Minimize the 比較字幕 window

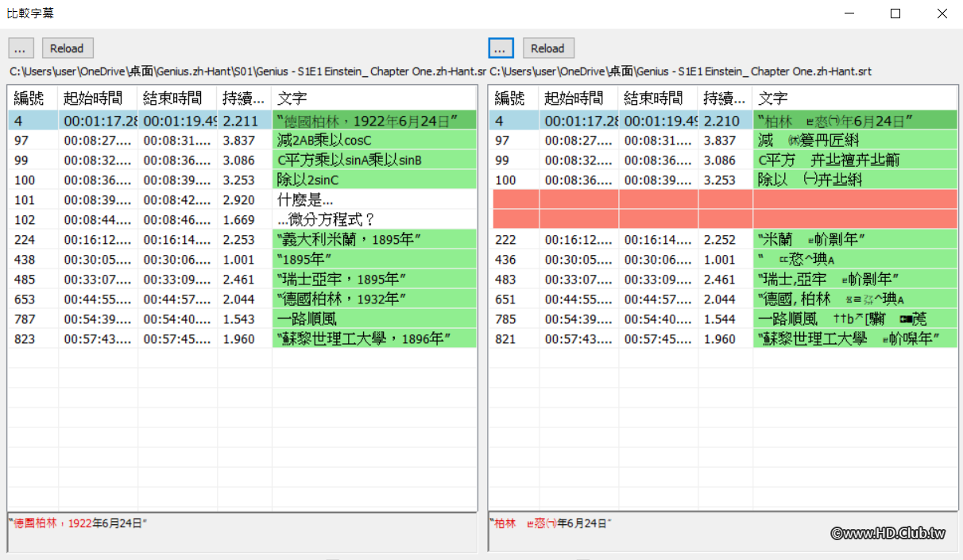point(849,14)
